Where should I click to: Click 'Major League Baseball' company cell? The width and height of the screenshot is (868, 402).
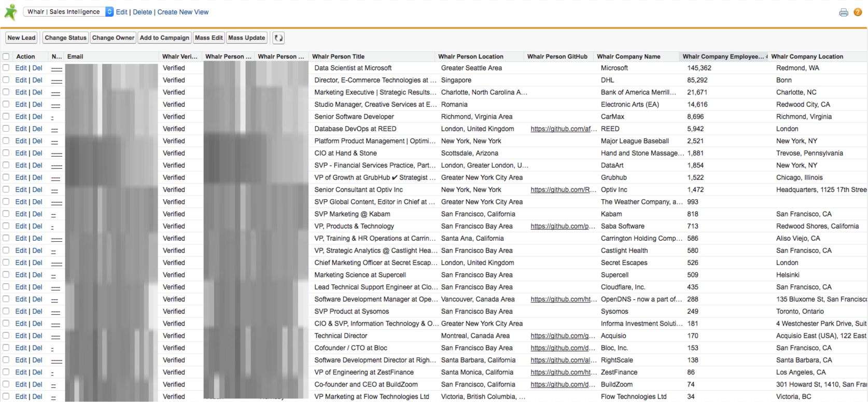pos(635,141)
